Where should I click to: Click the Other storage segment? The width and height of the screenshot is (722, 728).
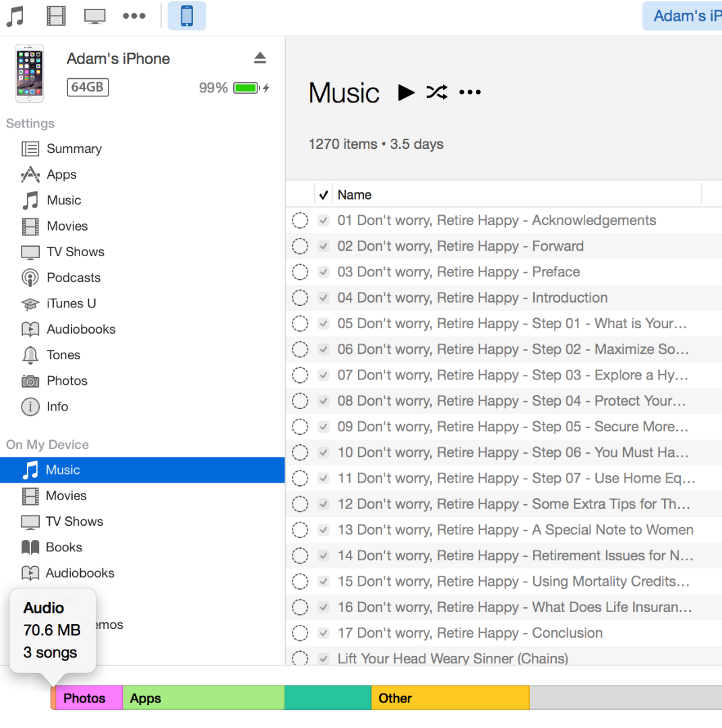point(450,698)
